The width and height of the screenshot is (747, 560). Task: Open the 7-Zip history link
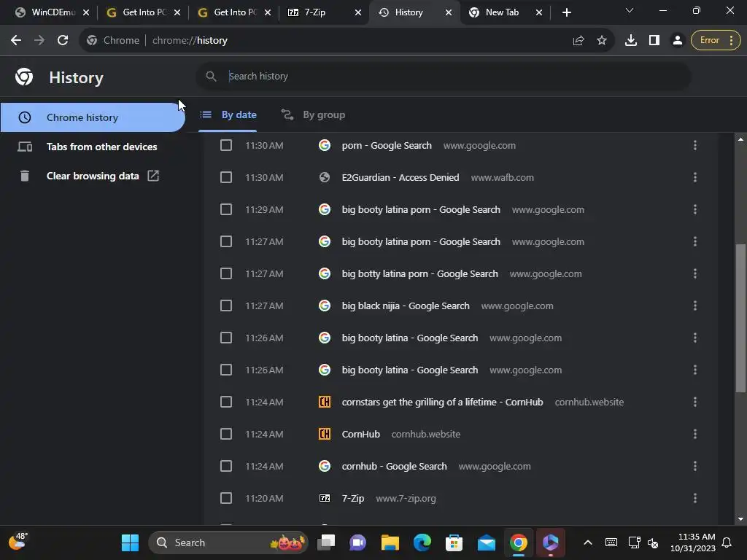click(x=353, y=498)
